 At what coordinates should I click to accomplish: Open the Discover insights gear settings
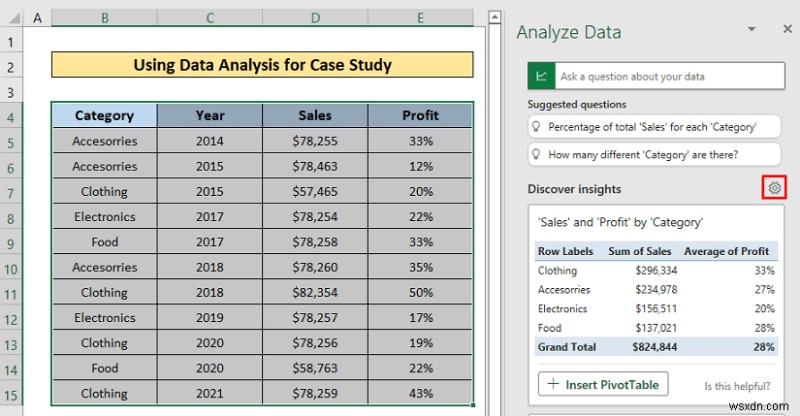[x=773, y=188]
